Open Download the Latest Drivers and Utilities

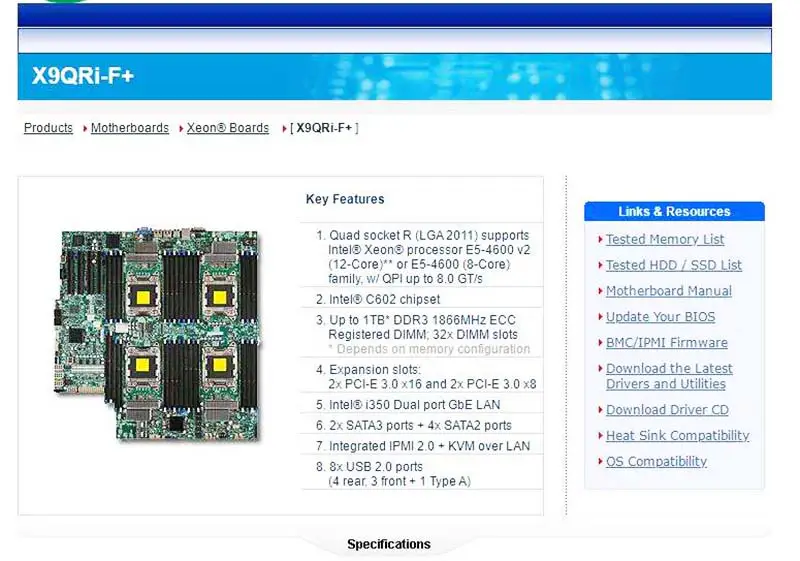point(669,376)
